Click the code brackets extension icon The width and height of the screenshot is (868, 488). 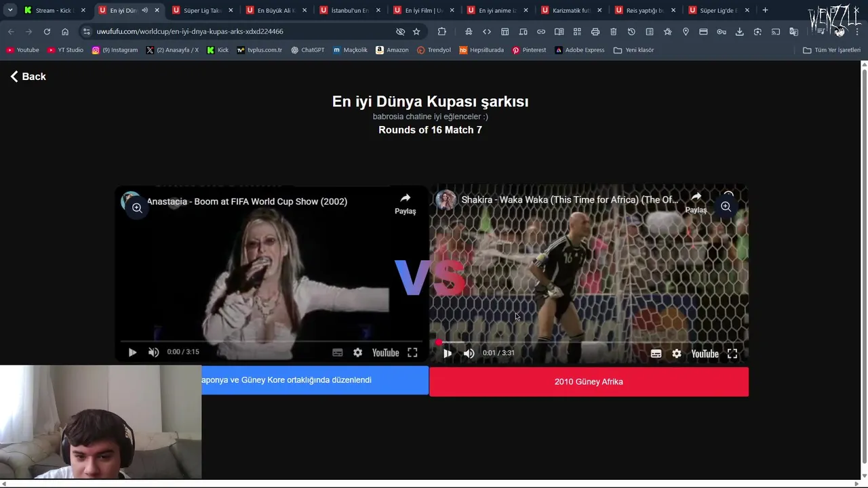pyautogui.click(x=487, y=31)
